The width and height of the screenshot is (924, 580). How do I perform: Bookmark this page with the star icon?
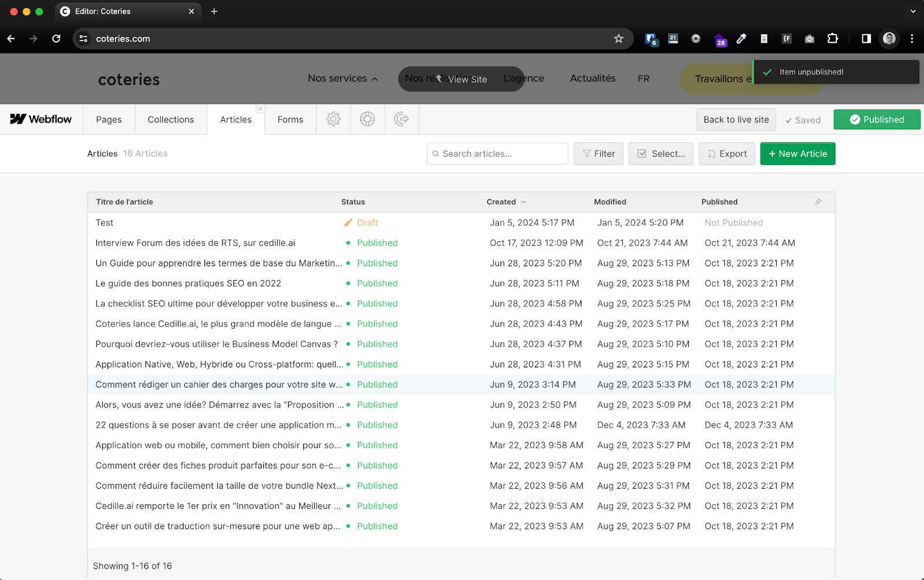pos(619,39)
